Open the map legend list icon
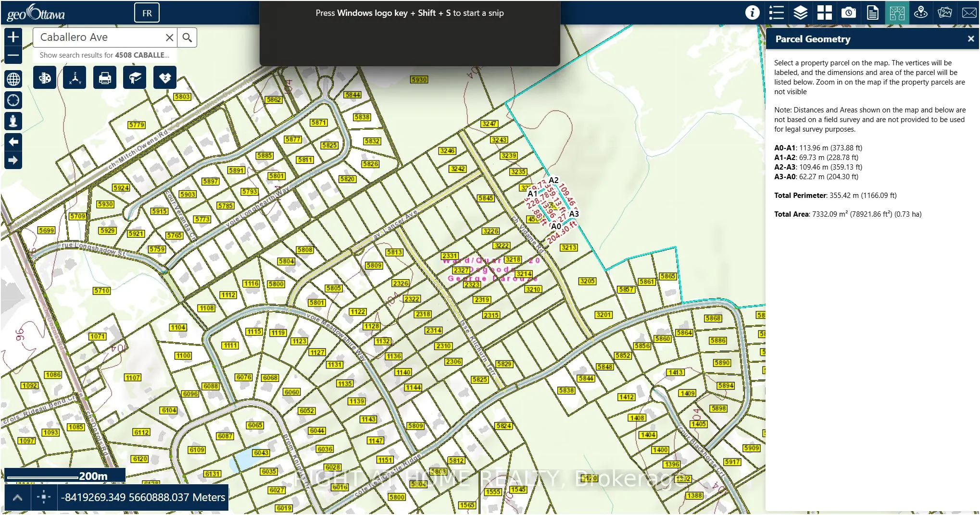The width and height of the screenshot is (980, 515). coord(777,12)
